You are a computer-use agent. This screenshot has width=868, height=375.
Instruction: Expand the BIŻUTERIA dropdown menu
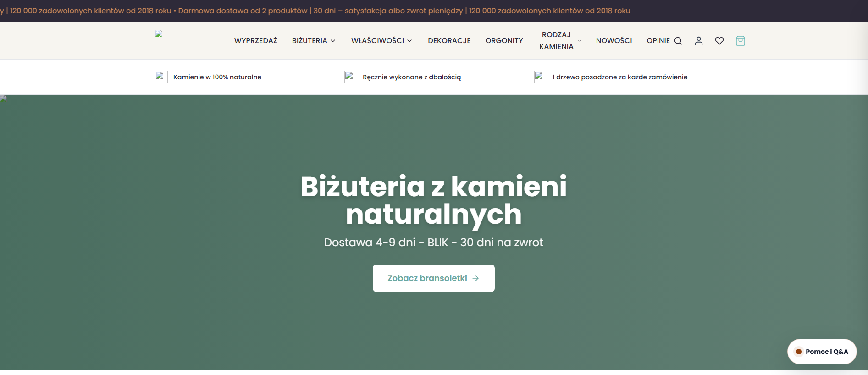(314, 41)
